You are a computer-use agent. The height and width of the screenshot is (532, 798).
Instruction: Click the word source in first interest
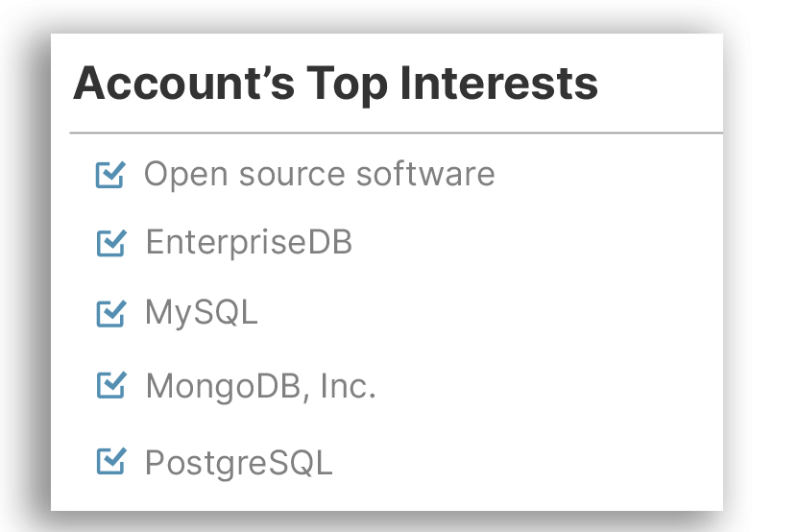[x=292, y=176]
